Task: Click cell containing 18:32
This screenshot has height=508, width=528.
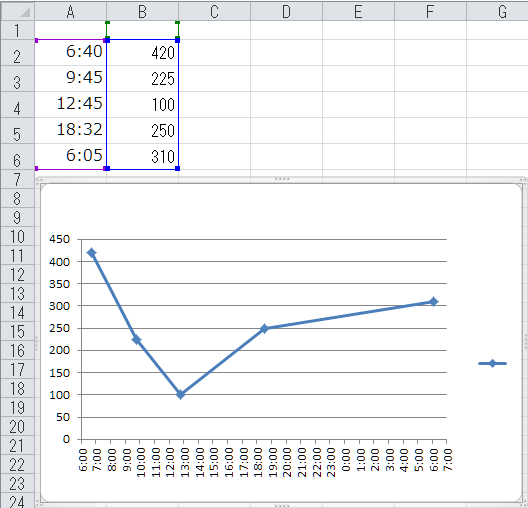Action: click(x=70, y=131)
